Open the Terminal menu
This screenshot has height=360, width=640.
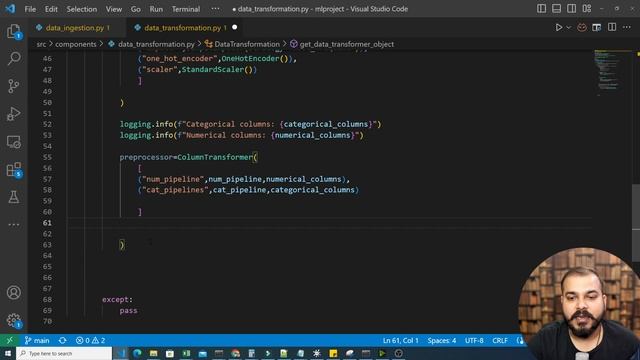pyautogui.click(x=186, y=9)
